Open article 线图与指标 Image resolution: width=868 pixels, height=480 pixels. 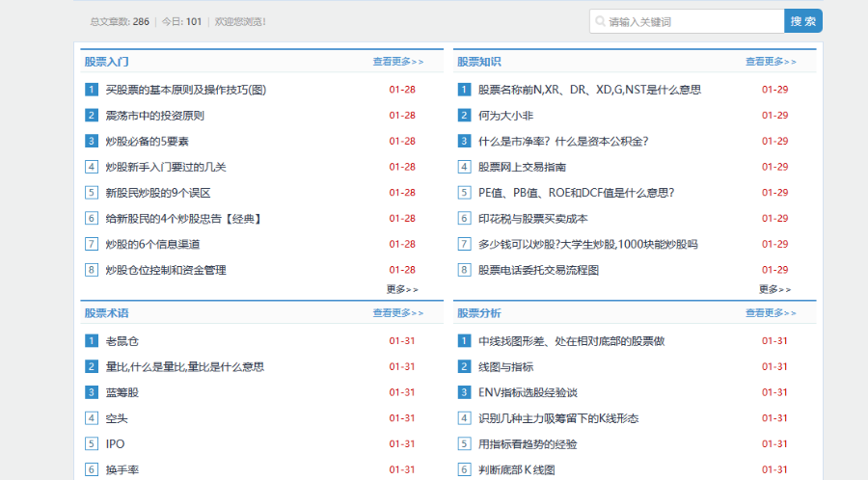click(506, 366)
